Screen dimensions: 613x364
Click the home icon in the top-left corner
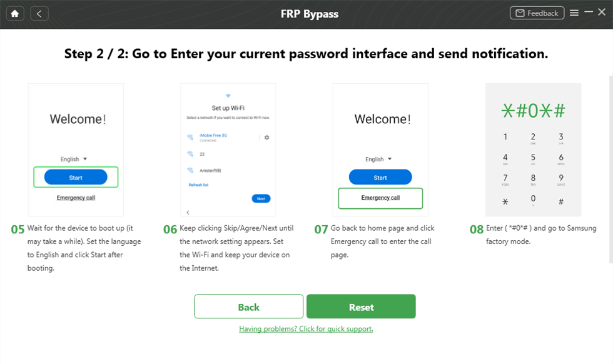pos(14,13)
